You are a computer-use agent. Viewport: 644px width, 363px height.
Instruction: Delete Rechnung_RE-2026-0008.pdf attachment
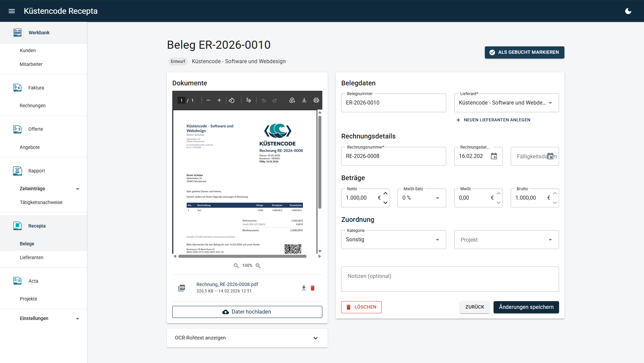click(313, 288)
